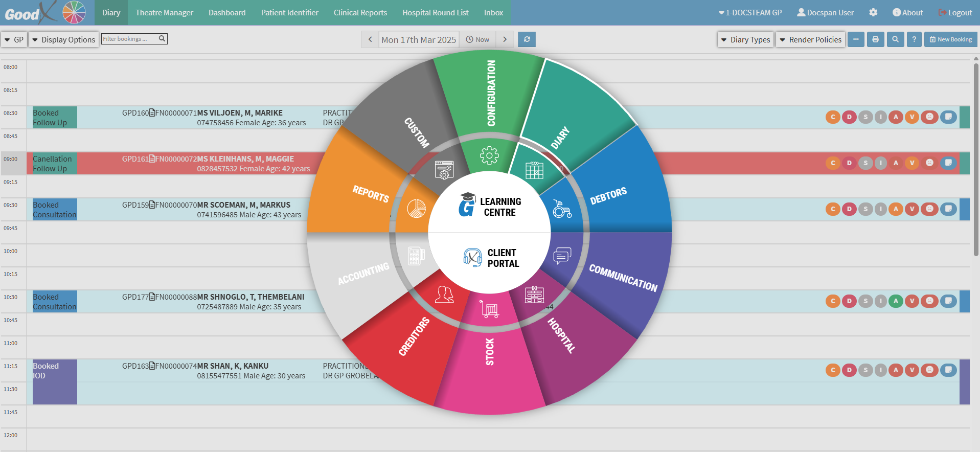Click the Reports pie chart icon
Screen dimensions: 980x452
pos(416,209)
